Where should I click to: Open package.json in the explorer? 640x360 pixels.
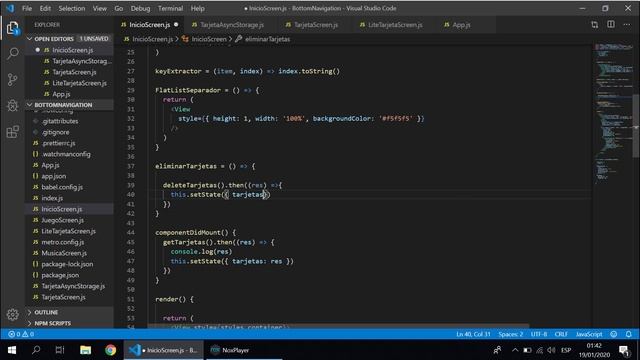point(60,275)
